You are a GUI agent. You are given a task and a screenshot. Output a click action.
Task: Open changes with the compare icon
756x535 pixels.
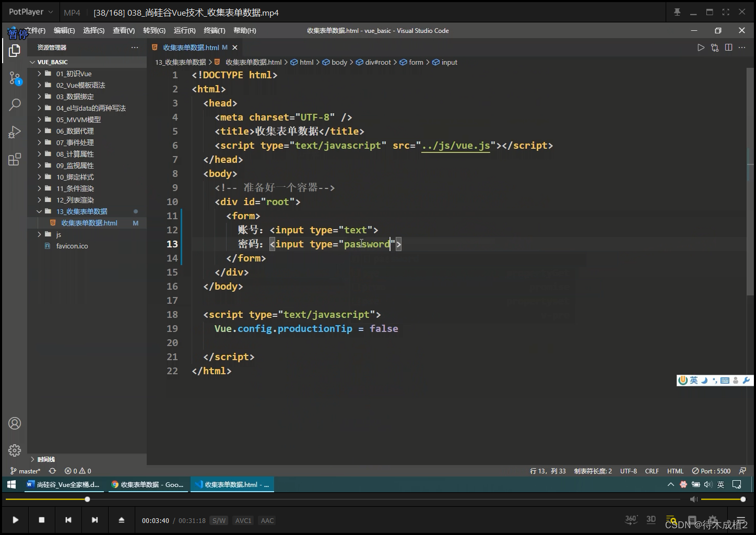click(x=715, y=47)
